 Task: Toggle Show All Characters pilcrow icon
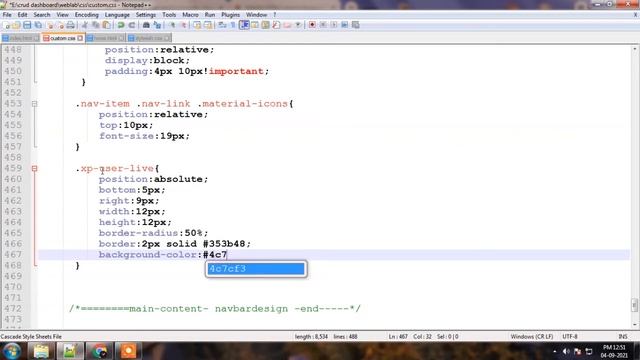233,25
